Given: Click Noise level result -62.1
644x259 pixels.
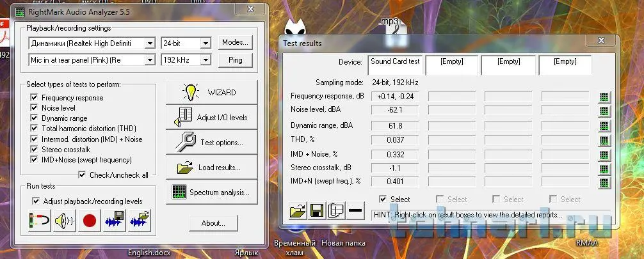Looking at the screenshot, I should pos(395,110).
